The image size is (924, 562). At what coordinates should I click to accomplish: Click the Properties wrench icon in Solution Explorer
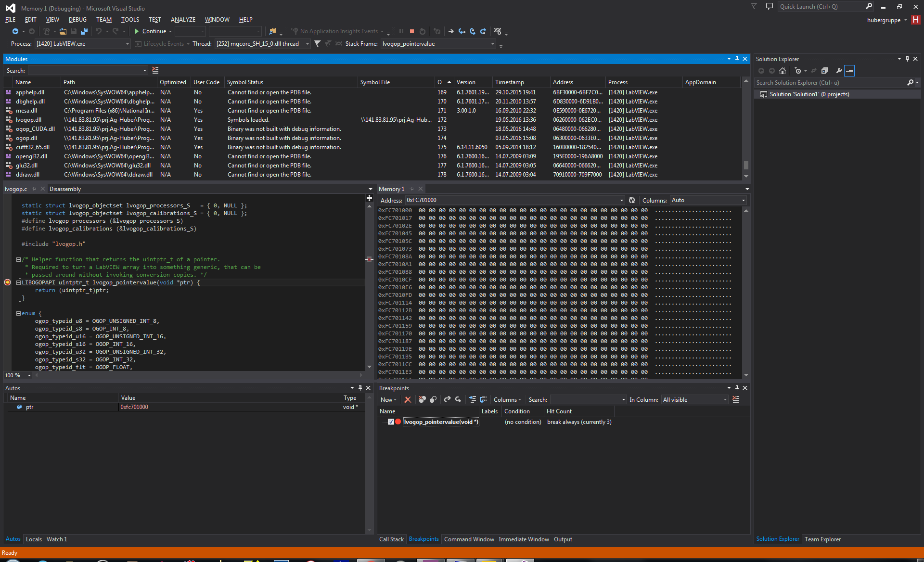839,71
